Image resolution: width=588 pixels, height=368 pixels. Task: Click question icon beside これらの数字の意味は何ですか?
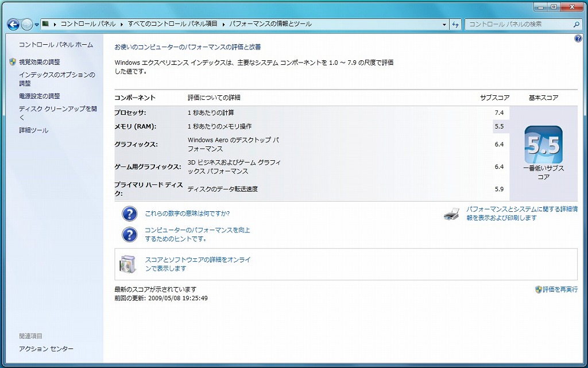coord(130,214)
